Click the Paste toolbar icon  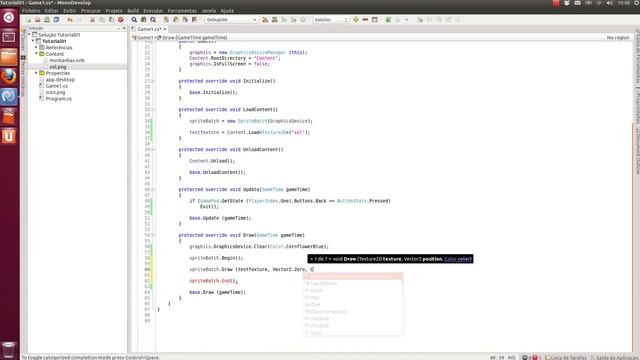(111, 20)
